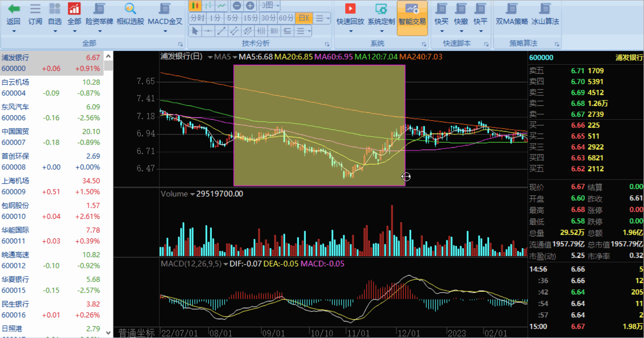Expand the 技术分析 group launcher

tap(327, 44)
